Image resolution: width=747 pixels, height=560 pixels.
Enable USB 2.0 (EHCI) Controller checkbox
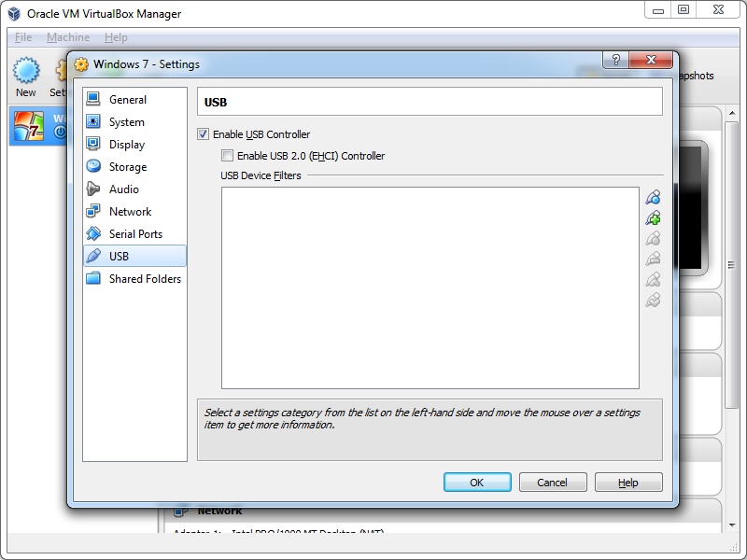click(x=228, y=156)
